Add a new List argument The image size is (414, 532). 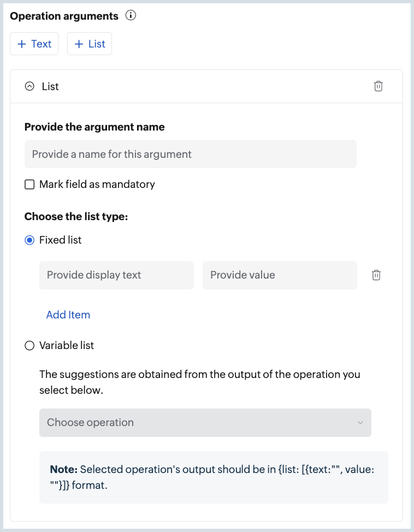pos(89,44)
